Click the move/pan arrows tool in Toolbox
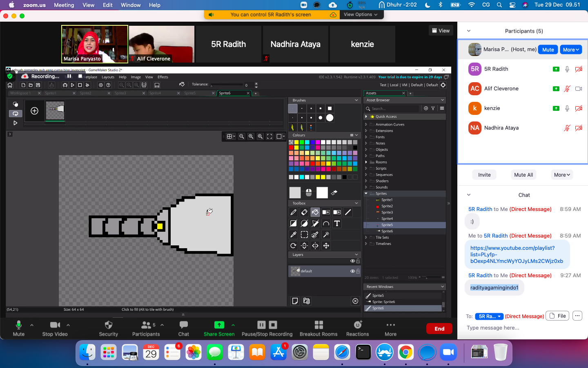 (x=326, y=245)
